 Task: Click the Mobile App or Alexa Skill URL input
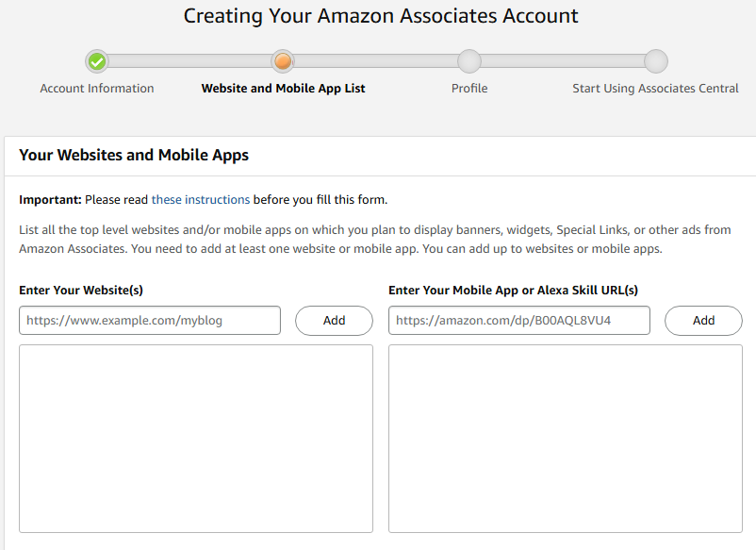(x=519, y=321)
